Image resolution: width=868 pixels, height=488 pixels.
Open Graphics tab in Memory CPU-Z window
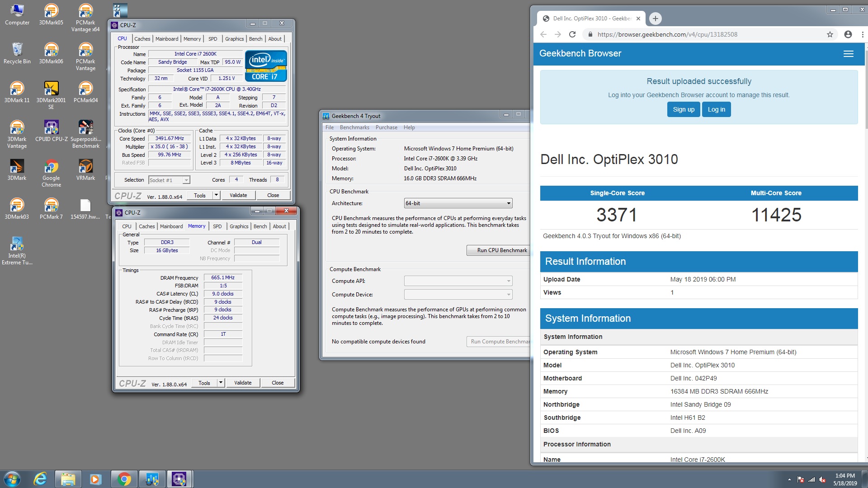239,226
